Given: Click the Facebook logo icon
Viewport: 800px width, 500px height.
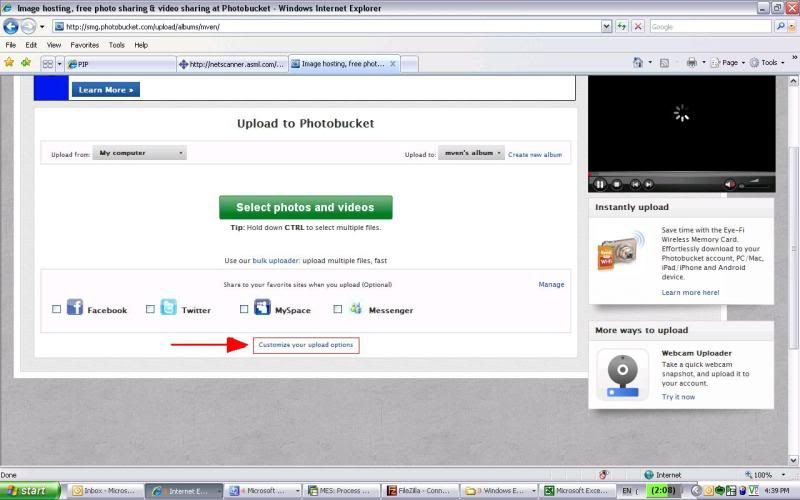Looking at the screenshot, I should 75,307.
